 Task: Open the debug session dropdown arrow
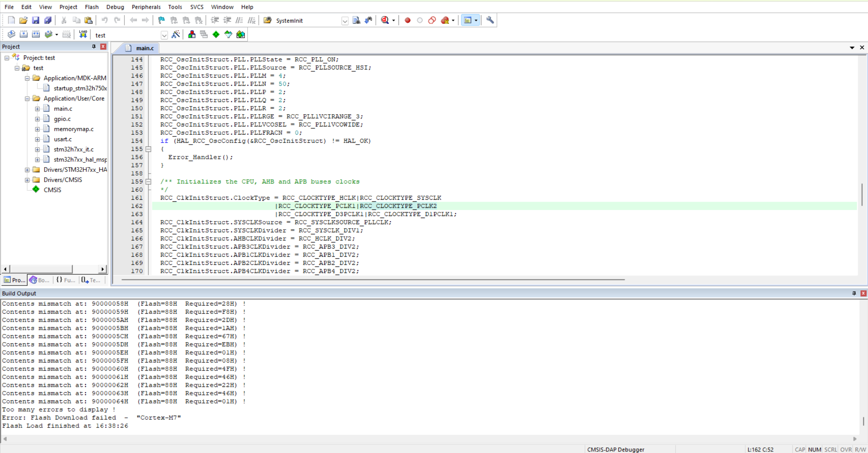393,21
